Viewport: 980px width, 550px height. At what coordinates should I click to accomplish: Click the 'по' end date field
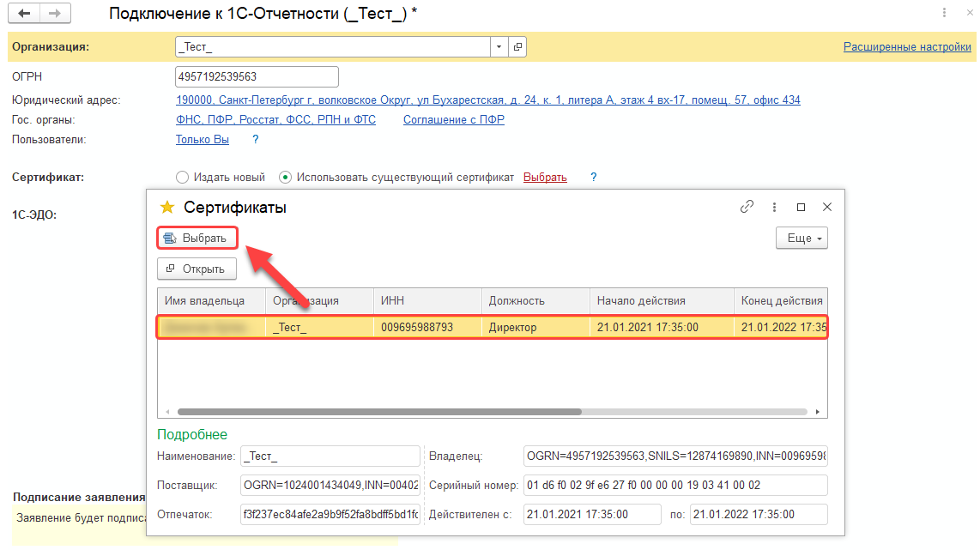click(x=759, y=515)
